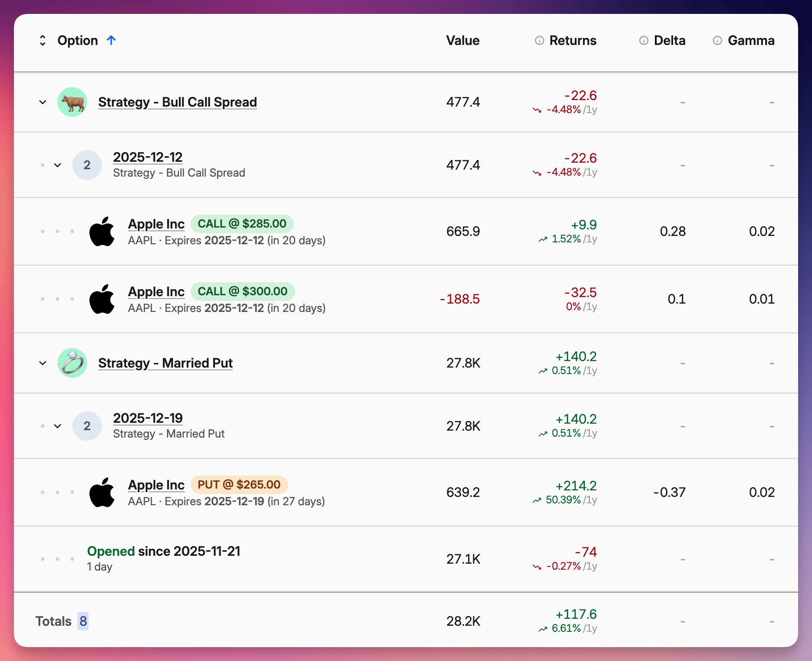
Task: Click the drag handle dots on the PUT @ $265.00 row
Action: [x=57, y=492]
